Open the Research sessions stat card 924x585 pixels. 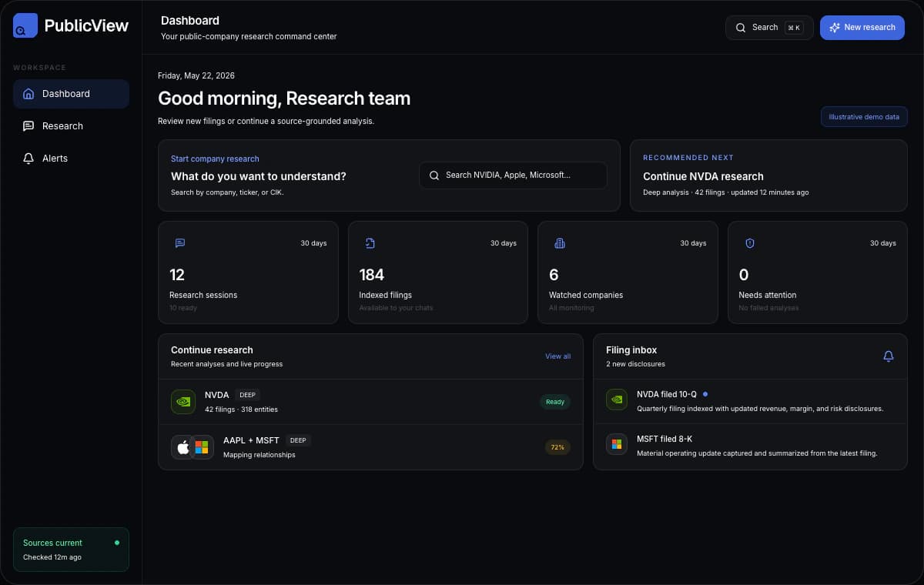248,272
